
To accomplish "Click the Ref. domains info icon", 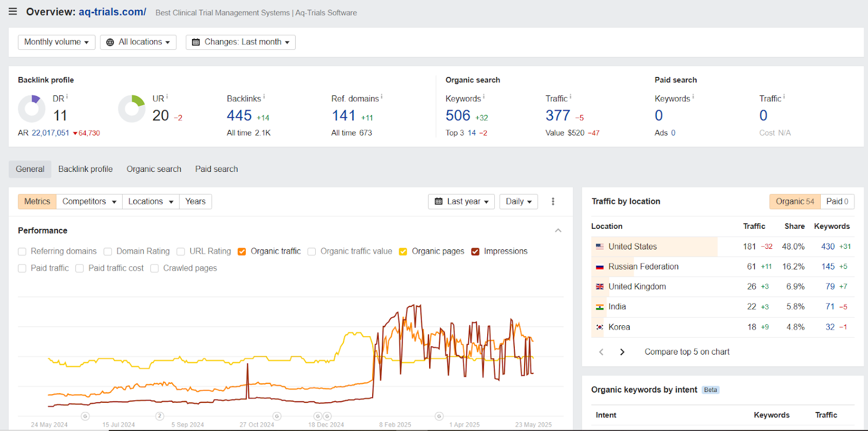I will coord(381,97).
